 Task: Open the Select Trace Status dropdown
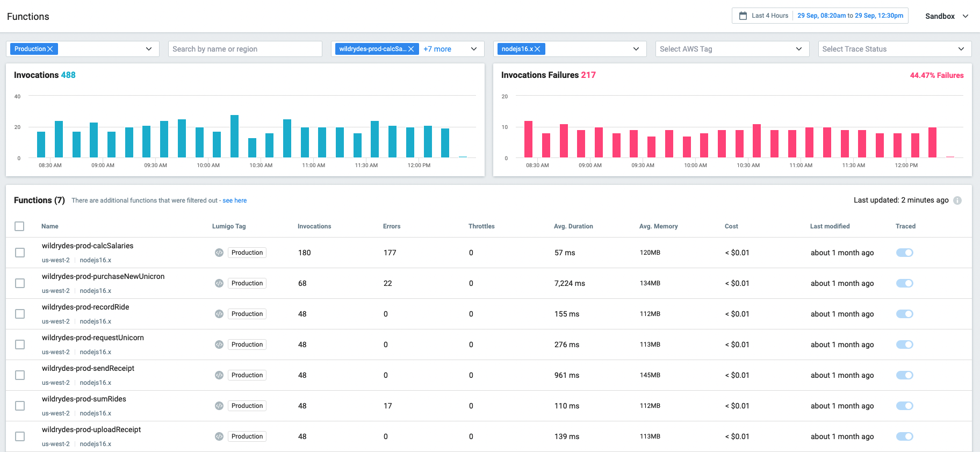895,49
